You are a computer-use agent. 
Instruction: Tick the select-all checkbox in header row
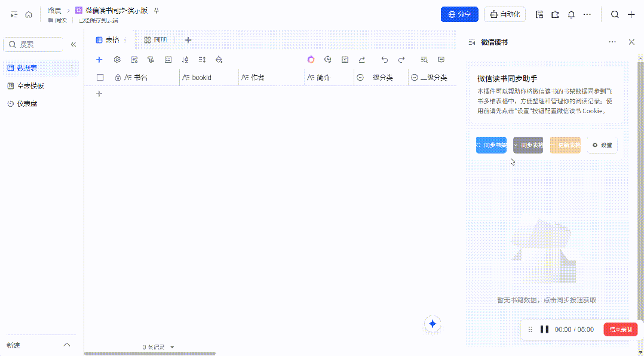point(100,77)
